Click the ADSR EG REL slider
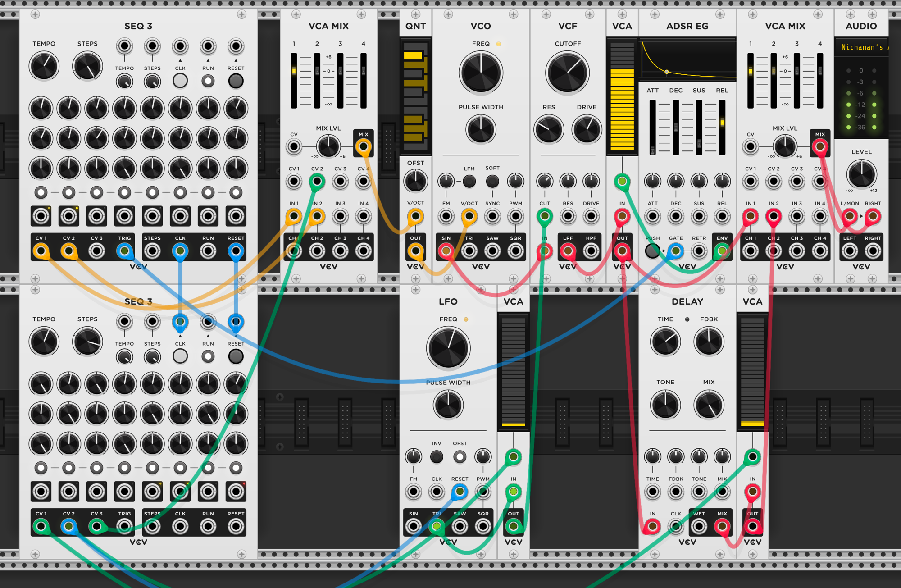Screen dimensions: 901x588 pos(722,128)
